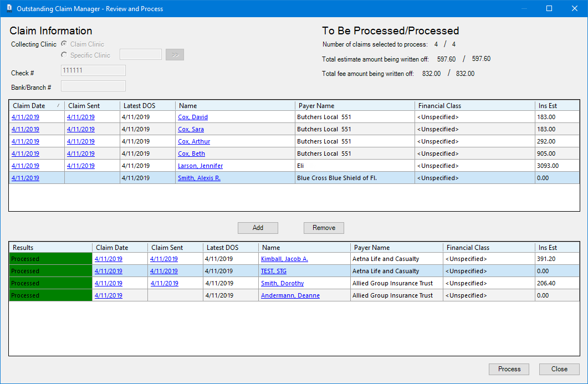Open Smith, Dorothy patient link

point(283,283)
